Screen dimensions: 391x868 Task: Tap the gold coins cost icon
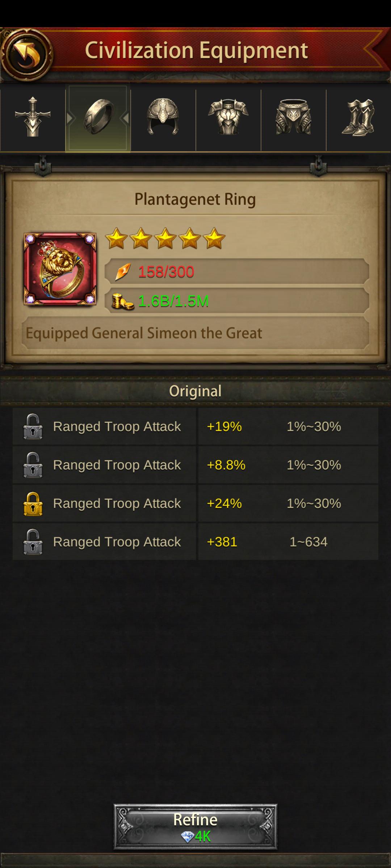click(122, 301)
